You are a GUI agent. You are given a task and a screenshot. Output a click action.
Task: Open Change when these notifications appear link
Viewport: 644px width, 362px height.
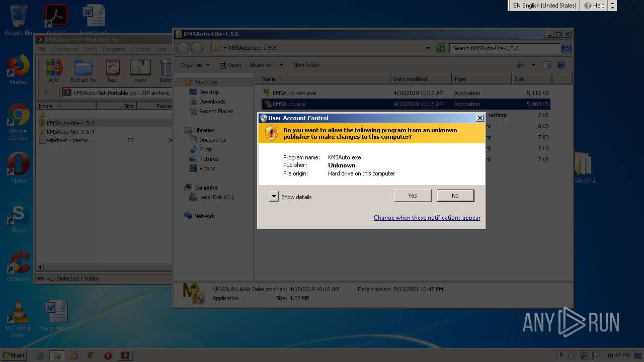[427, 218]
